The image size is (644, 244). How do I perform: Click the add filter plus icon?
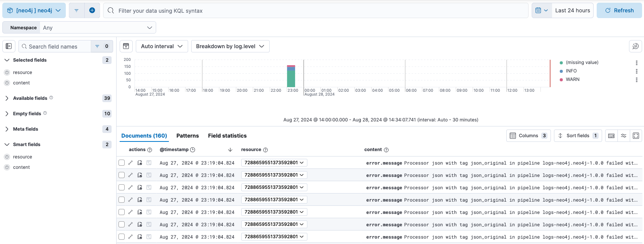coord(92,10)
